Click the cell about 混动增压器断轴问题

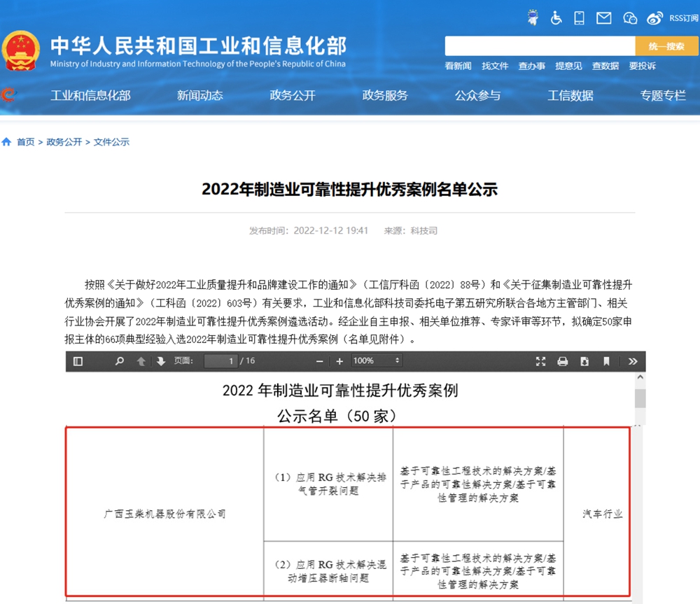(x=329, y=571)
